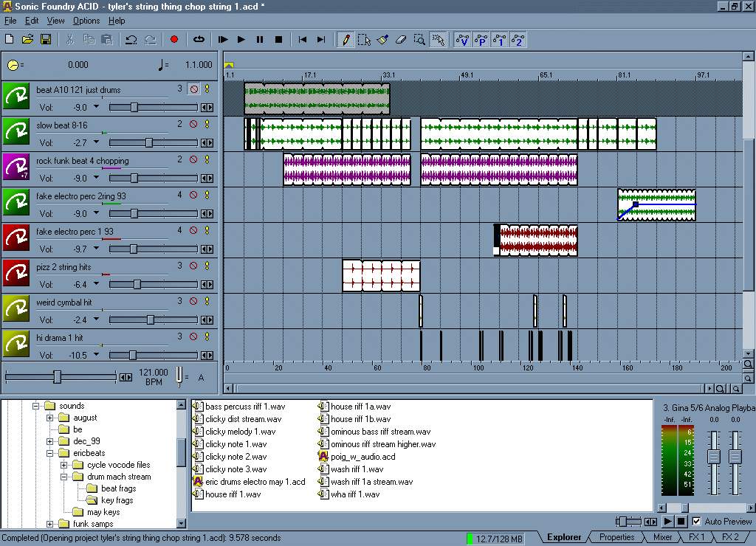The image size is (756, 546).
Task: Open Vol dropdown on beat A10 121 track
Action: tap(96, 106)
